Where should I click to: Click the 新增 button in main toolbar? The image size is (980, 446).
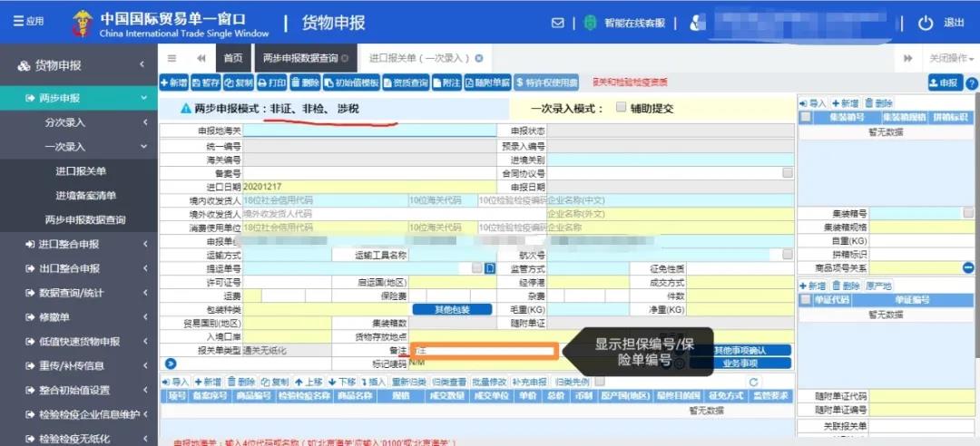coord(174,82)
